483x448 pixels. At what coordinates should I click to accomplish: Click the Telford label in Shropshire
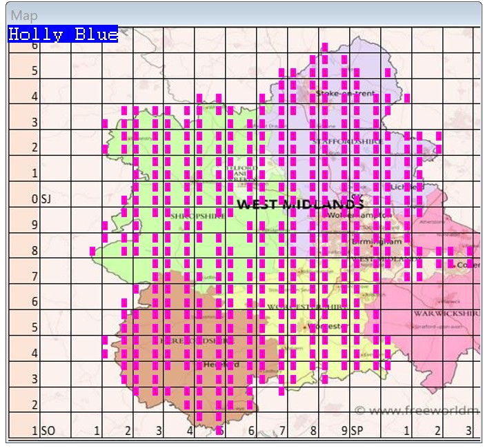248,168
